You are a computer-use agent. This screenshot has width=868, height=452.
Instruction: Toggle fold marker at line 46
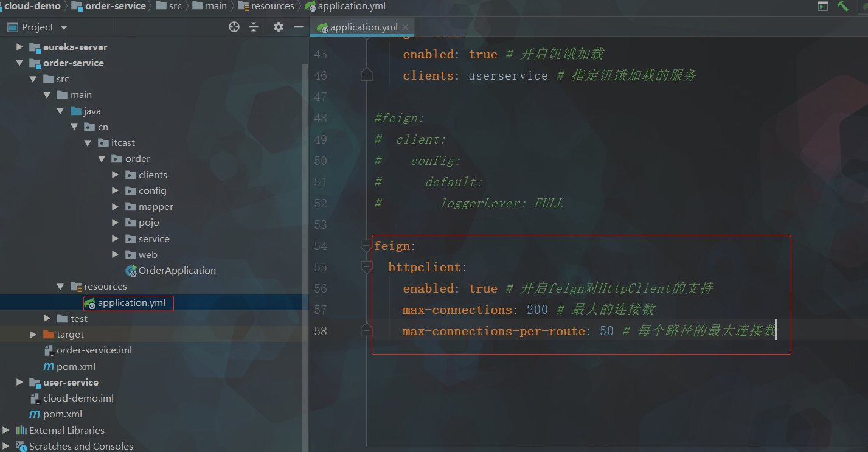366,75
